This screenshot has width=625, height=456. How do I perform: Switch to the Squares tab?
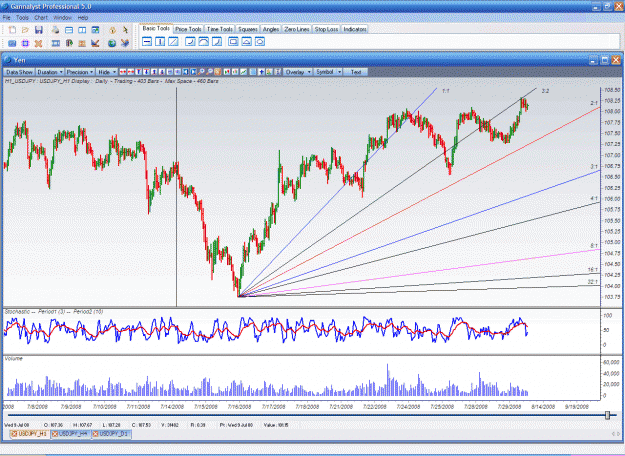click(x=248, y=29)
